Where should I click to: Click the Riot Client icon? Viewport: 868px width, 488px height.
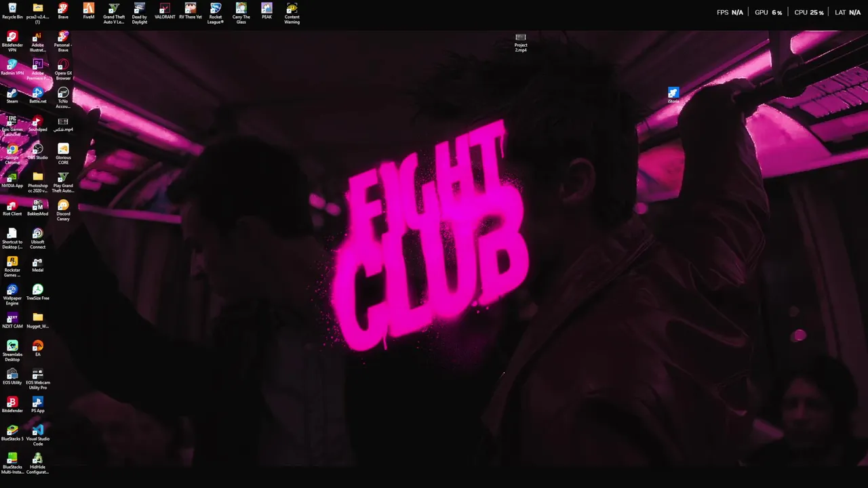(x=12, y=208)
